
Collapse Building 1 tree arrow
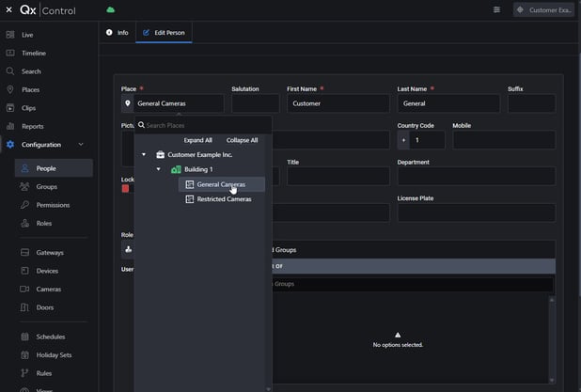[159, 169]
